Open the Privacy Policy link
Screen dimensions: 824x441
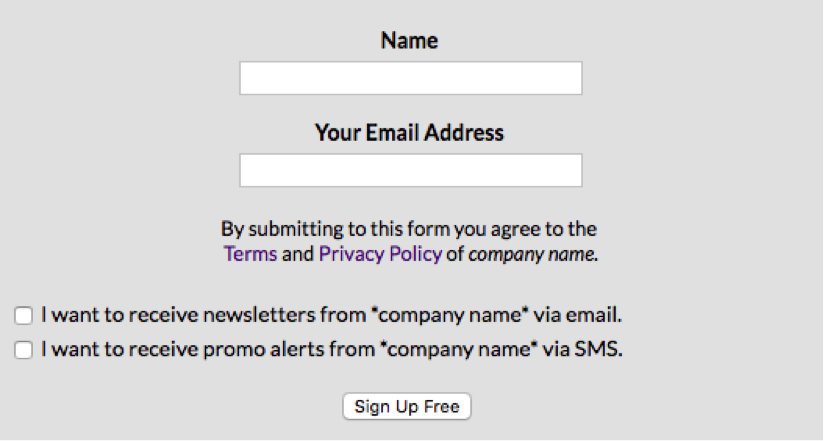click(380, 254)
